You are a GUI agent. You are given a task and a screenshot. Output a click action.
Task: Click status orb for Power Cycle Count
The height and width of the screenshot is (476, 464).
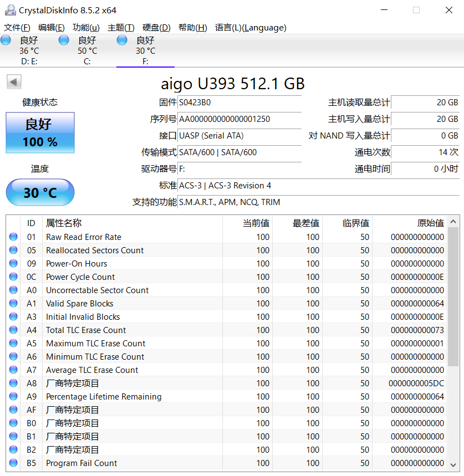tap(13, 277)
